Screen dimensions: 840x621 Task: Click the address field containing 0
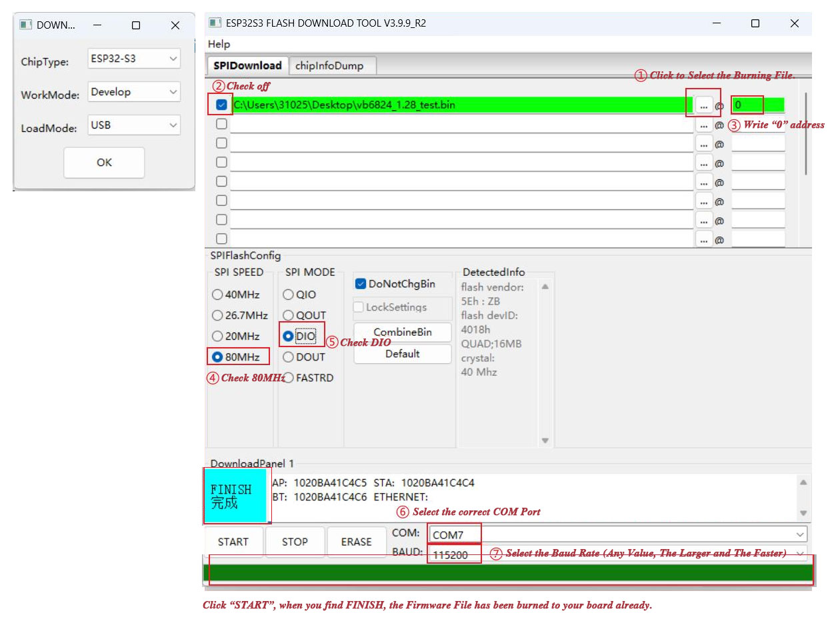coord(758,105)
